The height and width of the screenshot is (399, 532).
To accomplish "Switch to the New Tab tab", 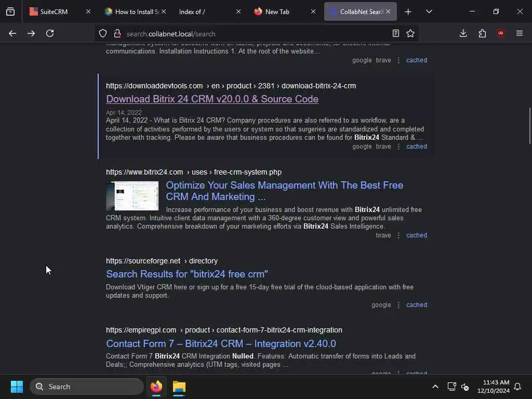I will tap(278, 11).
